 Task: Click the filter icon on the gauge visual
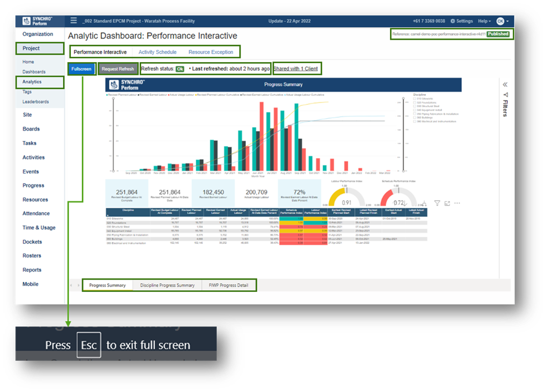pyautogui.click(x=437, y=203)
